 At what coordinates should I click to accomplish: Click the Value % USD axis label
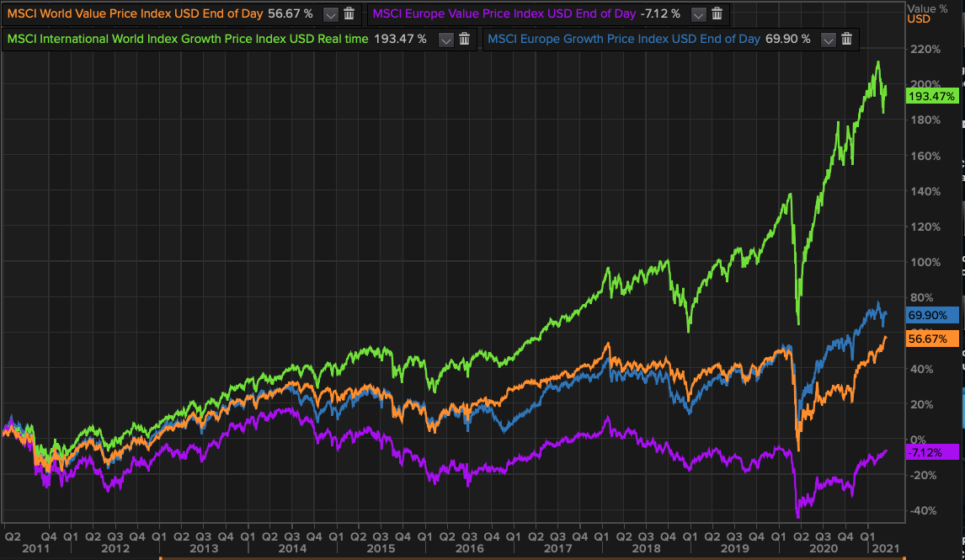tap(927, 13)
